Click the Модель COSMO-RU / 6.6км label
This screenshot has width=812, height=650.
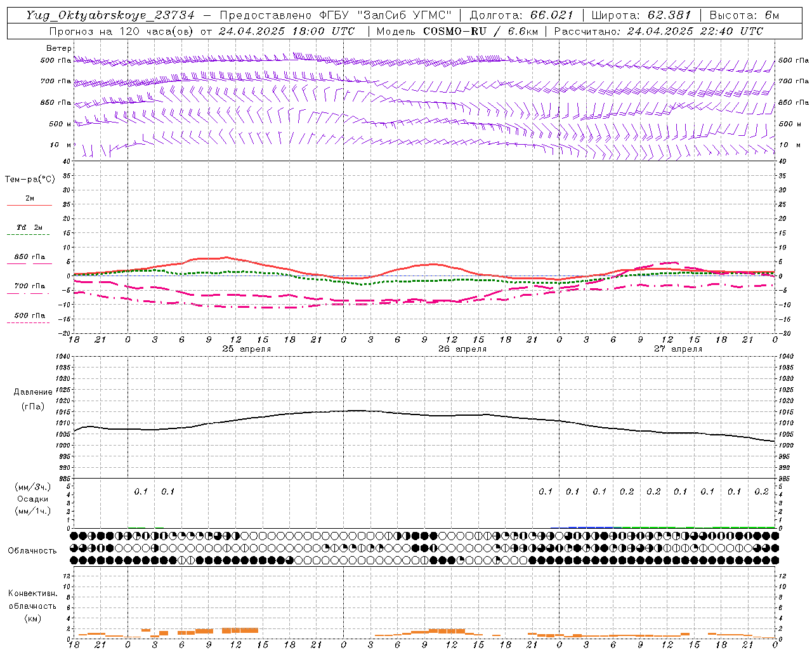[x=457, y=31]
